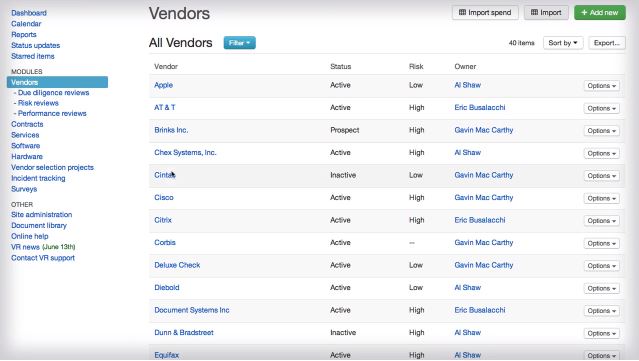Open the Corbis vendor page
Screen dimensions: 639x361
tap(165, 242)
